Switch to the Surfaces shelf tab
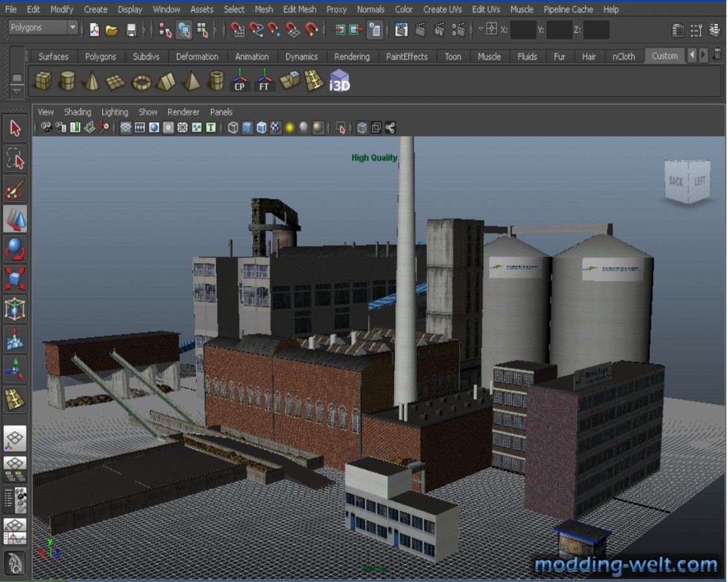 54,57
